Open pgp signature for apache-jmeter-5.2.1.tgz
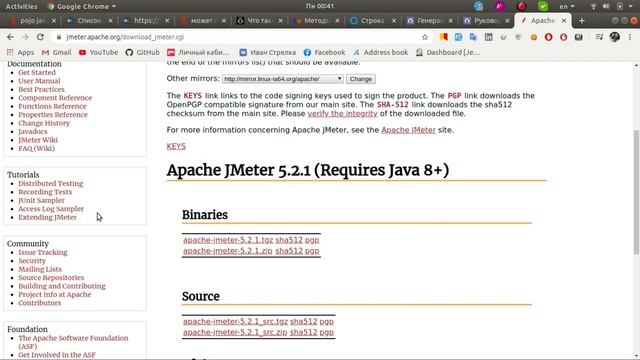The width and height of the screenshot is (640, 360). (312, 240)
